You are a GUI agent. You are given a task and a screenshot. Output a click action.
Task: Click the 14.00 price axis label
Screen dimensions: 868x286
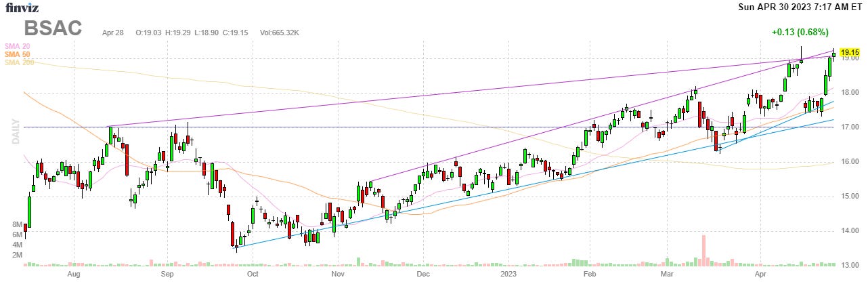[850, 231]
